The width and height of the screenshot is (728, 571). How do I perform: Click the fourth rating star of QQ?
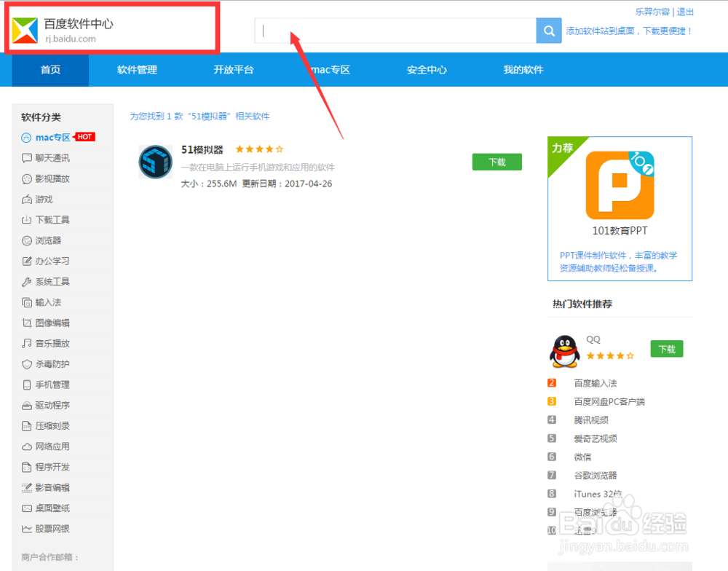tap(620, 357)
